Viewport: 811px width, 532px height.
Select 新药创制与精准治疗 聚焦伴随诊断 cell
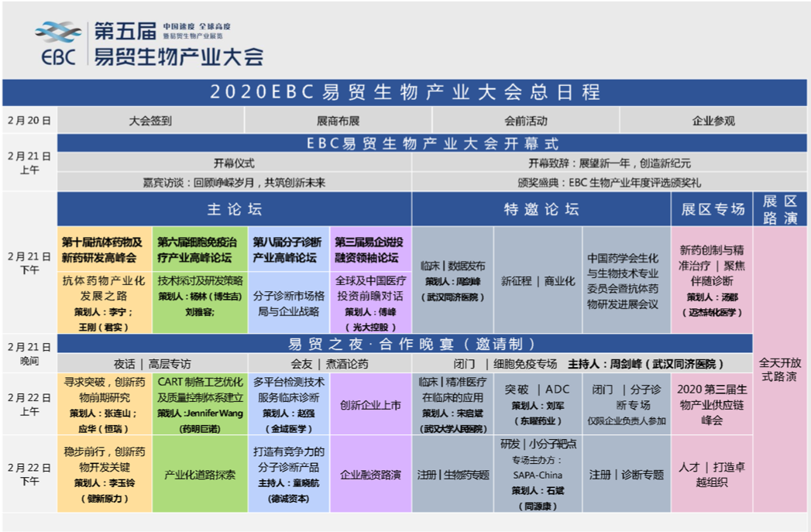pyautogui.click(x=712, y=280)
